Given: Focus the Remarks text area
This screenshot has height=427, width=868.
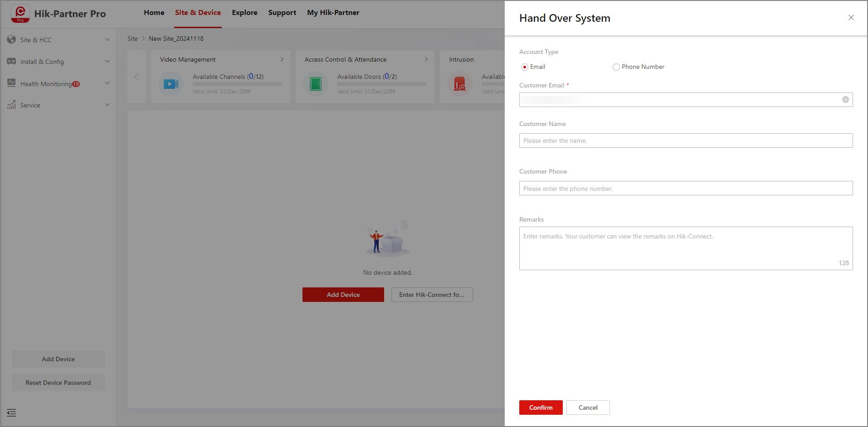Looking at the screenshot, I should click(x=686, y=248).
